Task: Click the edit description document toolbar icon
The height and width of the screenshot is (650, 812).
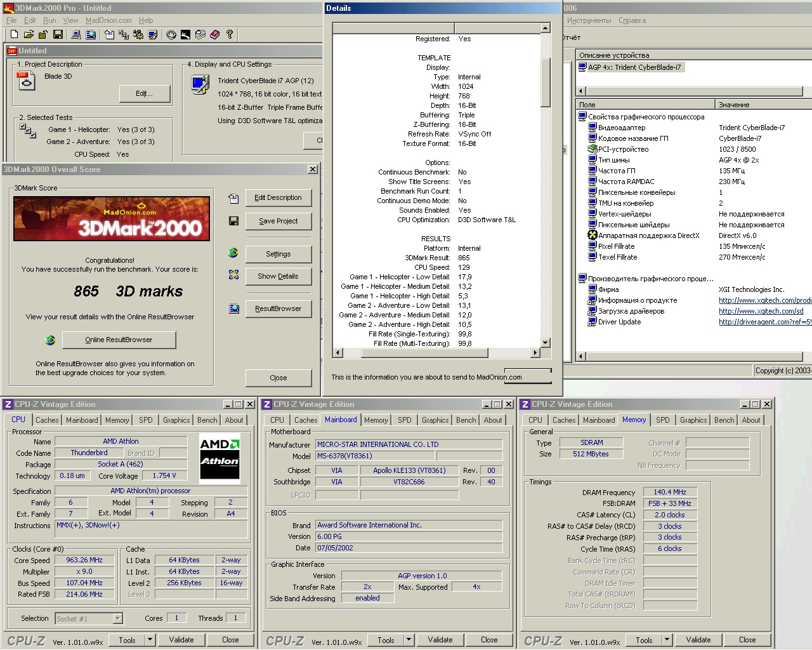Action: 109,34
